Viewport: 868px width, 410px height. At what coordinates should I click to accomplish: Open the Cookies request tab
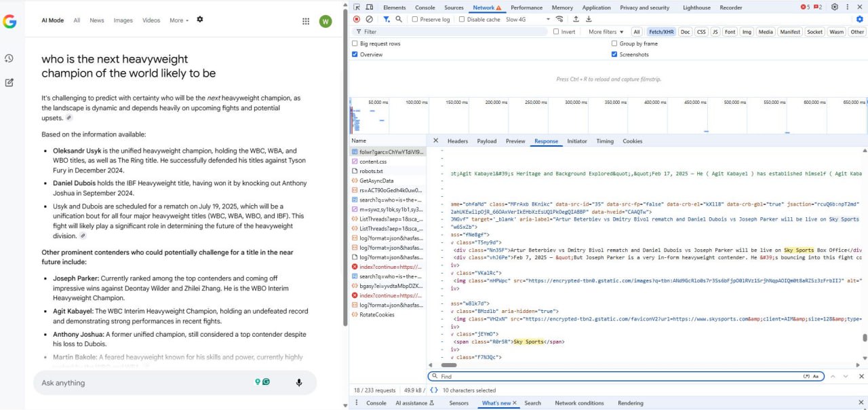point(633,141)
